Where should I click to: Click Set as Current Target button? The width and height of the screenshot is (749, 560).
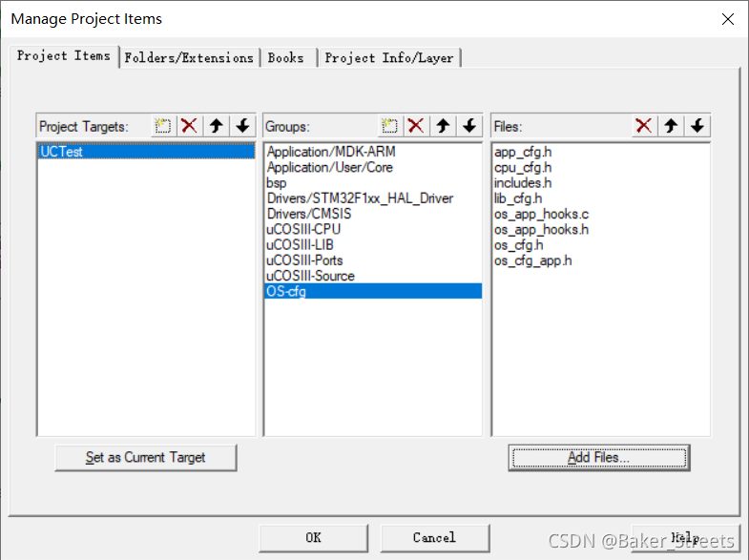point(146,457)
